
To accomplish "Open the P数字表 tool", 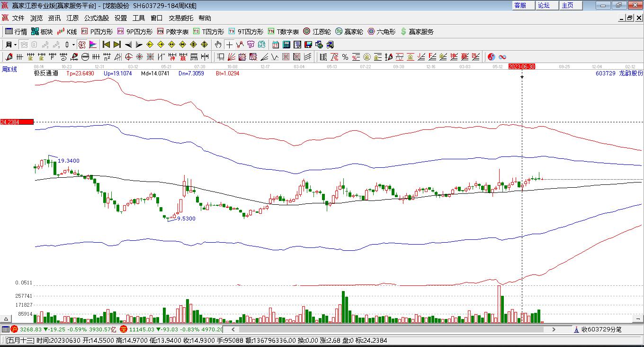I will [173, 32].
